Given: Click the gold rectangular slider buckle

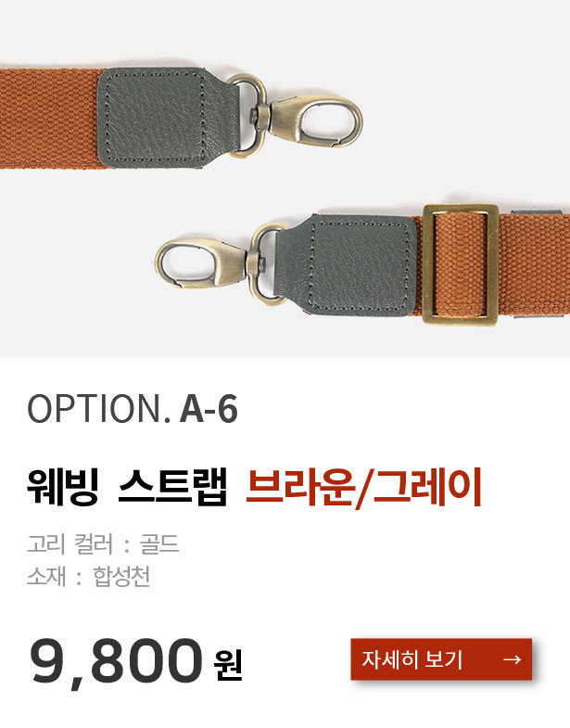Looking at the screenshot, I should point(461,264).
